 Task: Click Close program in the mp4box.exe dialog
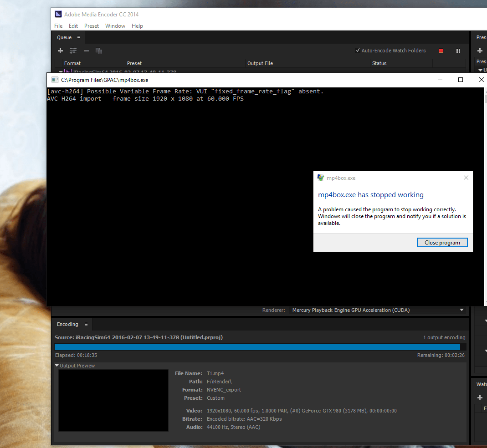(x=442, y=242)
